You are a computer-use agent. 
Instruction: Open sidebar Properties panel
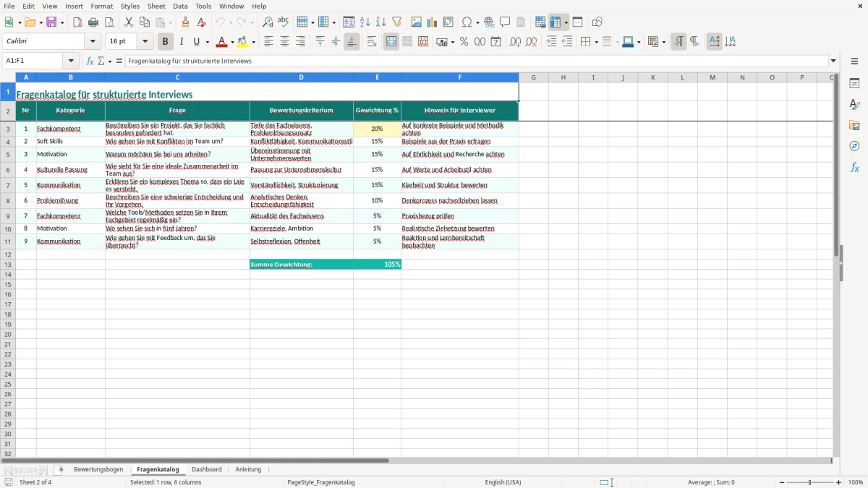pyautogui.click(x=854, y=84)
